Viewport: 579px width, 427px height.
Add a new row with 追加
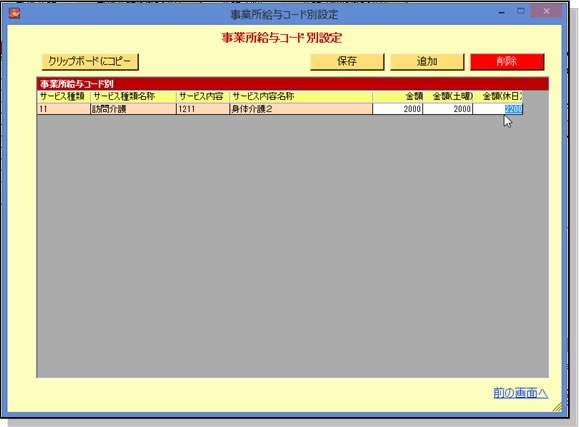427,61
